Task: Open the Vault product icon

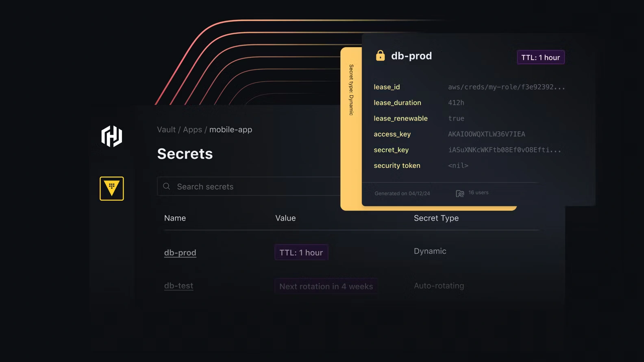Action: click(112, 189)
